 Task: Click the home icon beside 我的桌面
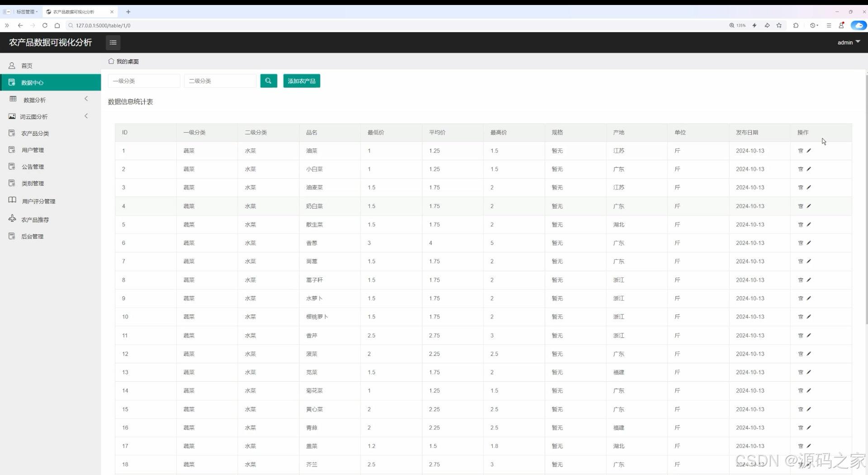[x=111, y=61]
